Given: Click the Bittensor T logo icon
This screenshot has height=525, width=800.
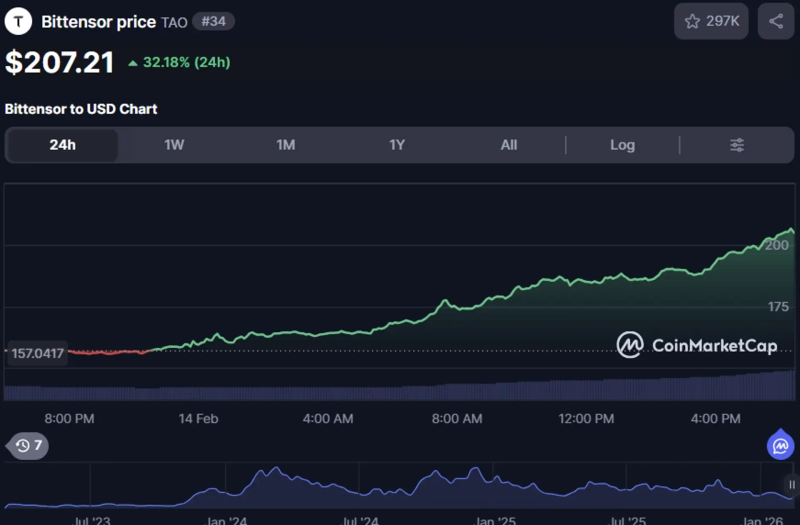Looking at the screenshot, I should point(18,21).
